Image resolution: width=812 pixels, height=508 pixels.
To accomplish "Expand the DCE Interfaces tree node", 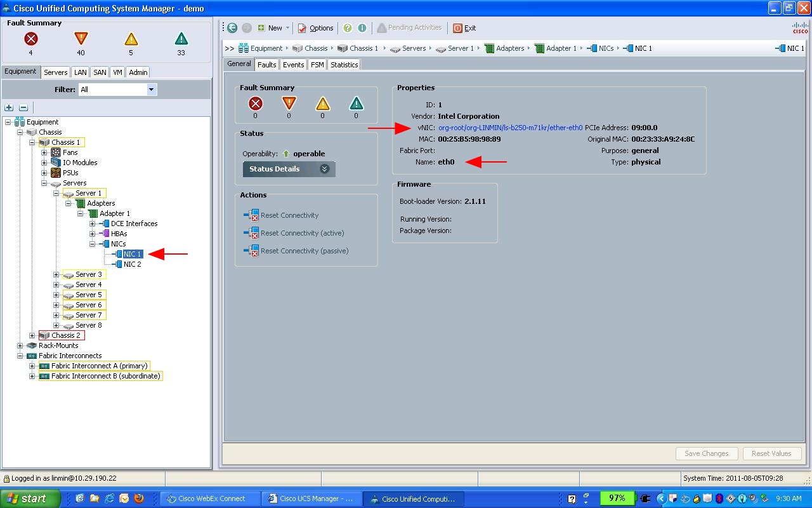I will (x=92, y=224).
